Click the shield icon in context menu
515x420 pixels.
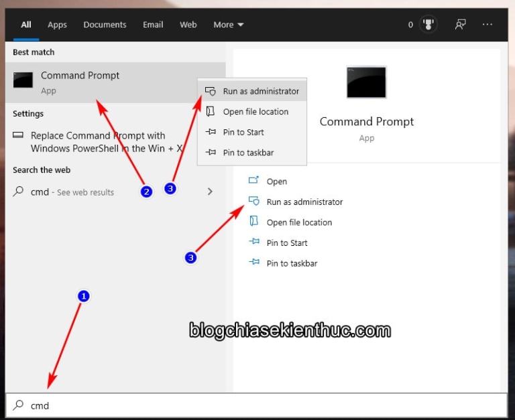point(211,91)
